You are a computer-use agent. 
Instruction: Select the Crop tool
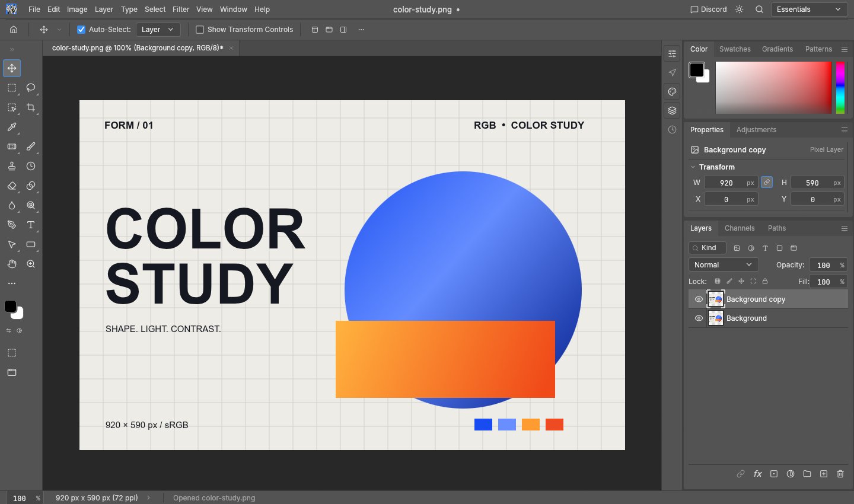click(31, 107)
